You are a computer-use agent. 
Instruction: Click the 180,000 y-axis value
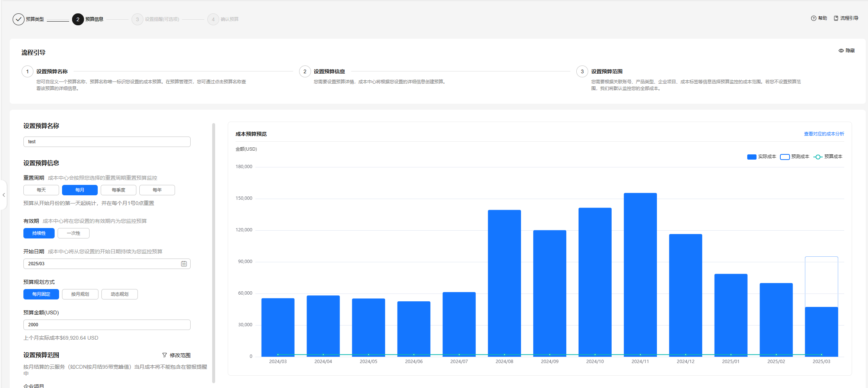click(244, 167)
